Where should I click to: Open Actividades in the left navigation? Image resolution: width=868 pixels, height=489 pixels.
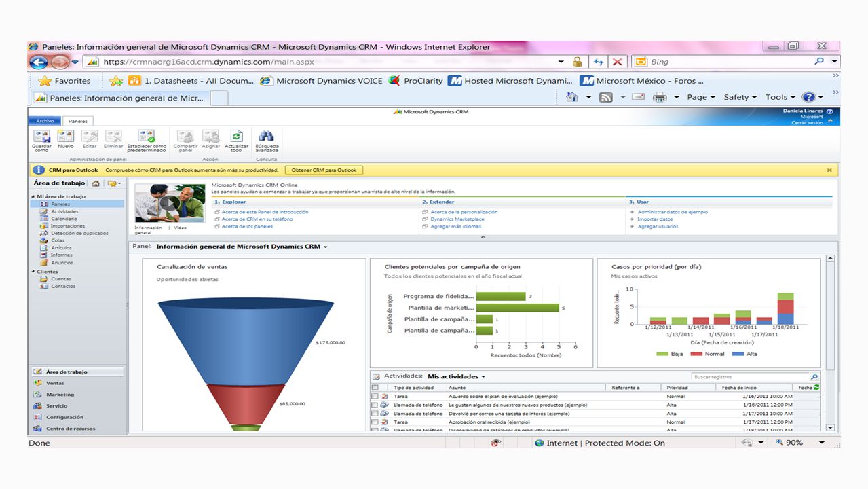[x=64, y=211]
